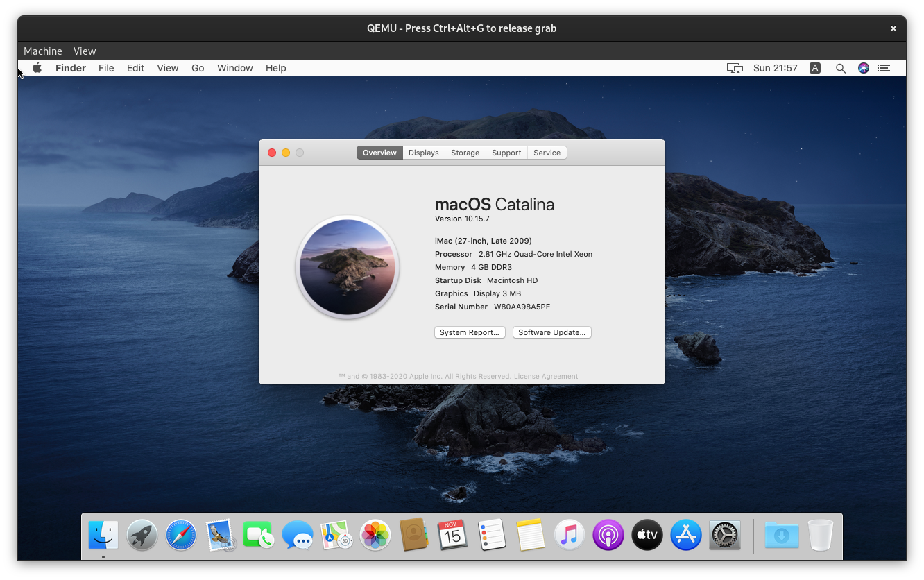The image size is (924, 580).
Task: Start a FaceTime call
Action: (x=258, y=535)
